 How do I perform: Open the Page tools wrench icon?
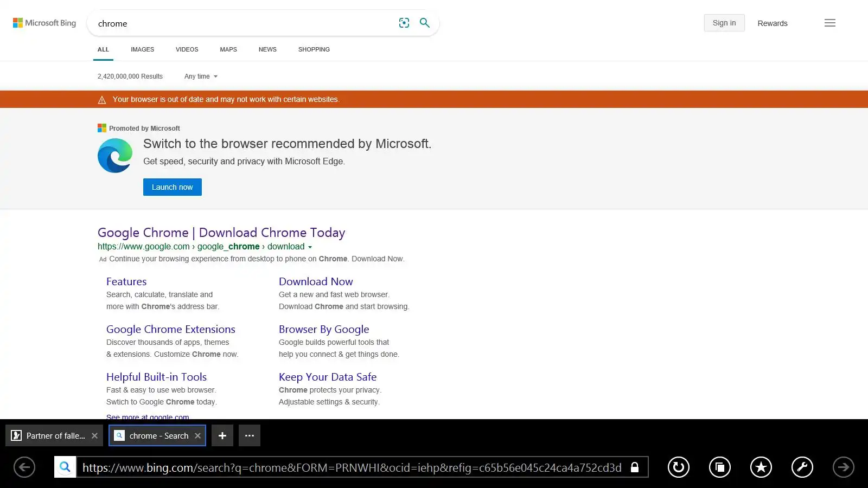pos(802,467)
